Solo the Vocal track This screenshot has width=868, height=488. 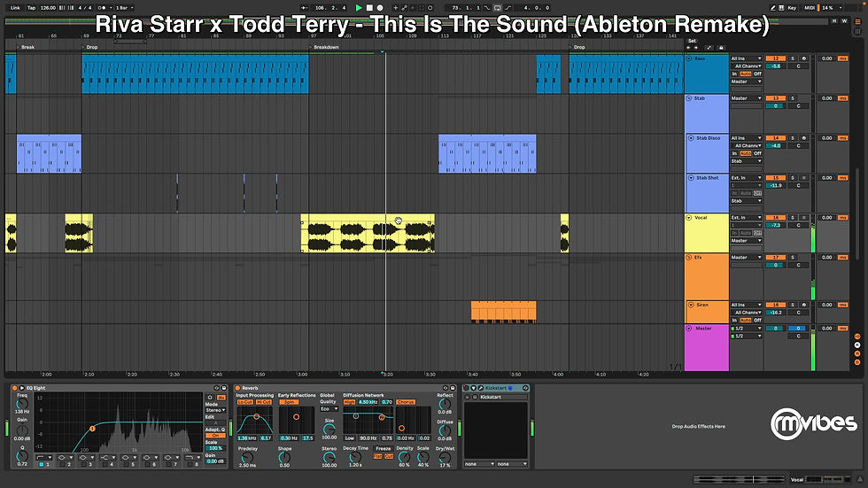(x=793, y=218)
